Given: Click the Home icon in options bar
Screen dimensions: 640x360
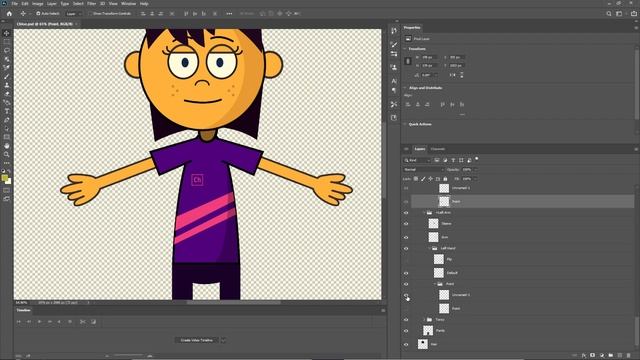Looking at the screenshot, I should click(9, 13).
